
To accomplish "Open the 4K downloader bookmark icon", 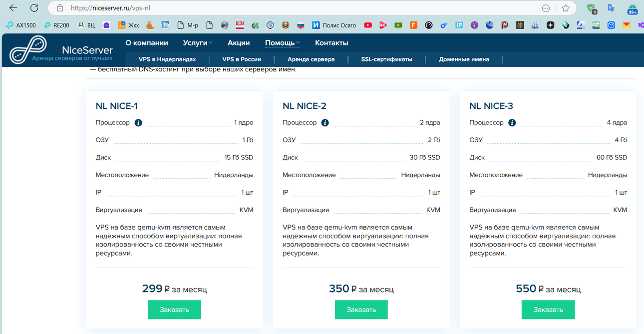I will [383, 25].
